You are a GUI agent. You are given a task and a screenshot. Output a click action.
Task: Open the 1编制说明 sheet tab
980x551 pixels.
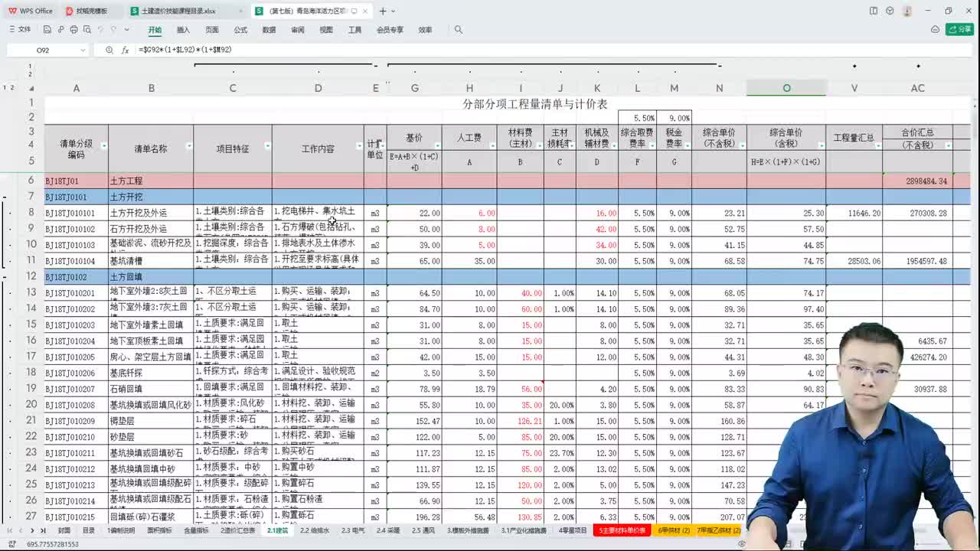pyautogui.click(x=121, y=530)
